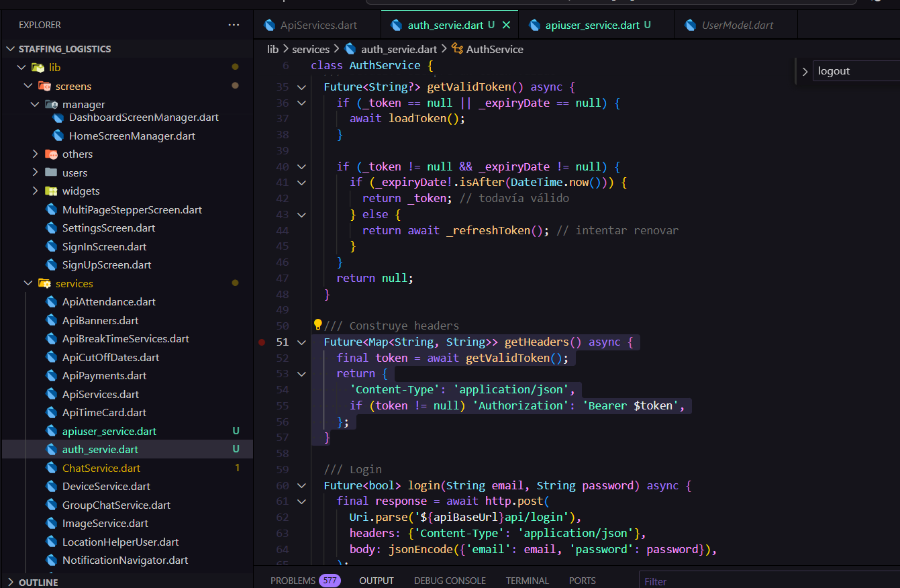Open the UserModel.dart editor tab
Screen dimensions: 900x588
(x=737, y=26)
